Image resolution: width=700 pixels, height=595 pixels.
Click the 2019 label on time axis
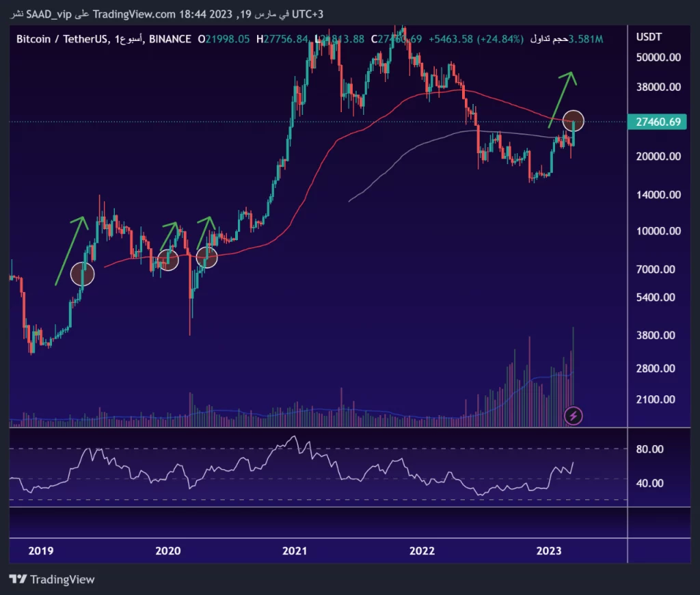pyautogui.click(x=41, y=551)
